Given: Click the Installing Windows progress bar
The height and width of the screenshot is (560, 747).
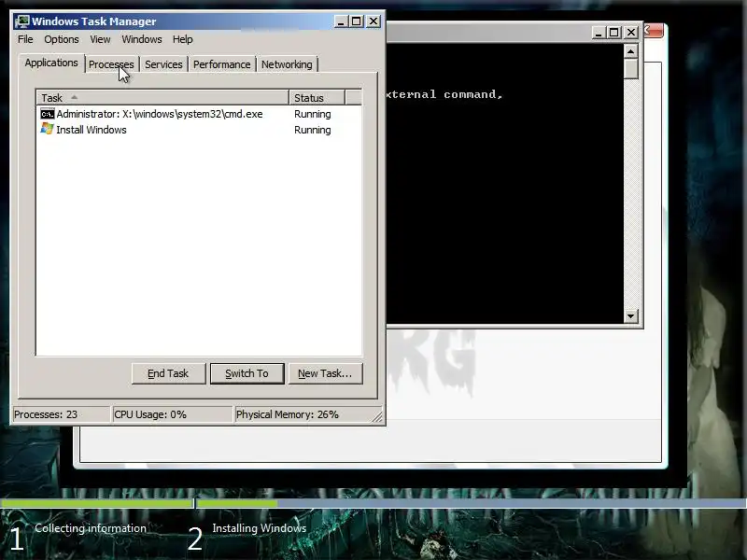Looking at the screenshot, I should [x=472, y=503].
